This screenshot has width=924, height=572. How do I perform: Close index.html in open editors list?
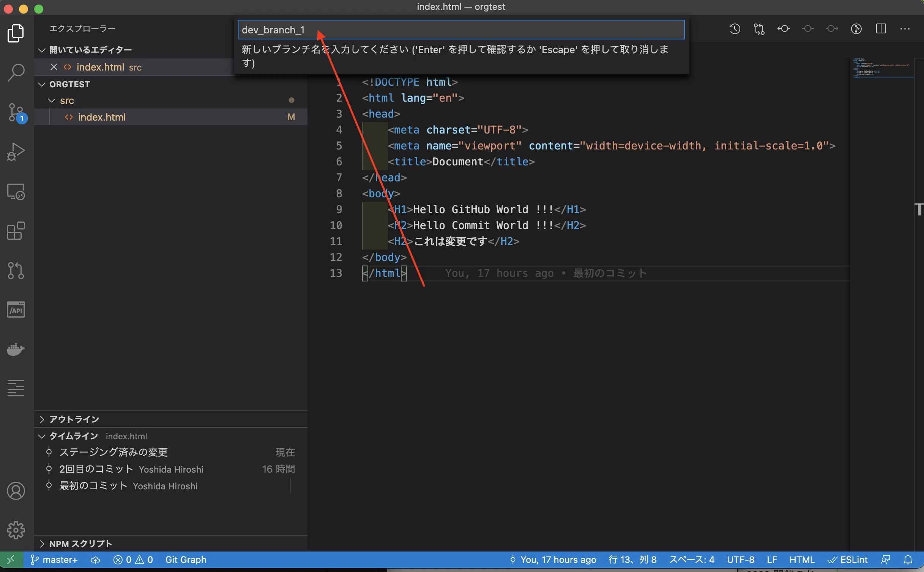click(54, 67)
